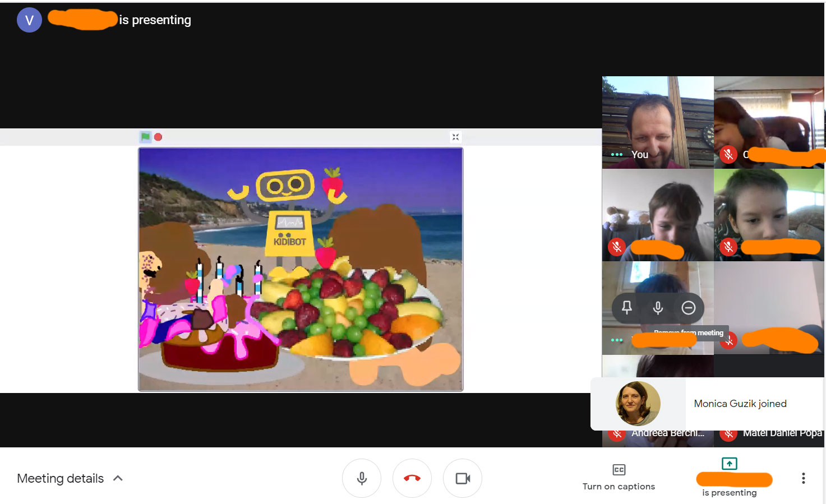This screenshot has height=504, width=826.
Task: Click the 'is presenting' button at bottom right
Action: pos(730,477)
